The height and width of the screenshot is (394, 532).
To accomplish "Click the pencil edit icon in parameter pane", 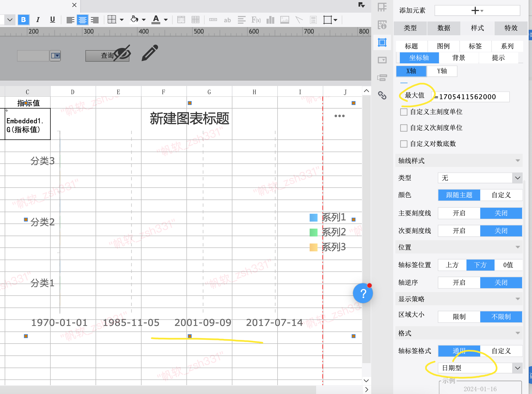I will coord(150,53).
